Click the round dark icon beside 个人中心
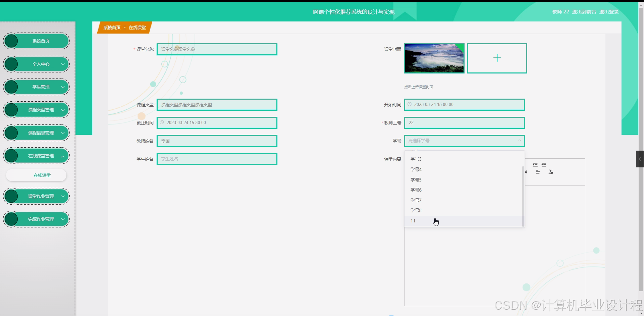Image resolution: width=644 pixels, height=316 pixels. pyautogui.click(x=11, y=64)
